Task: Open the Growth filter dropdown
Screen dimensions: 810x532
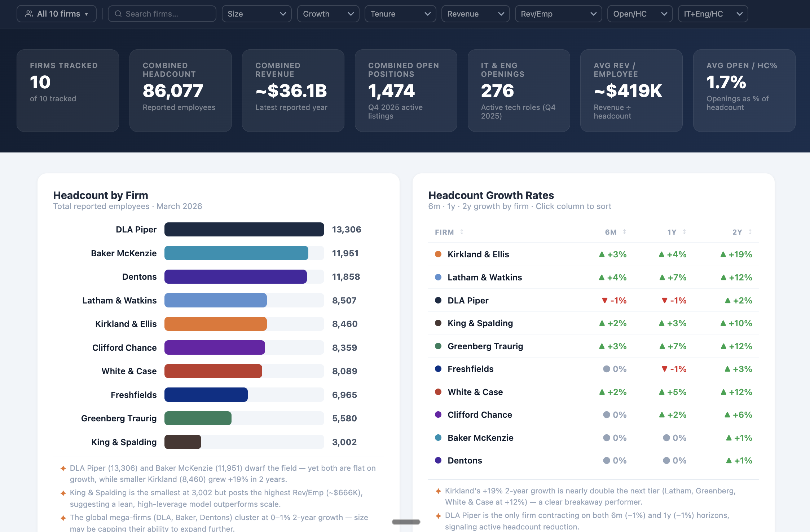Action: pyautogui.click(x=328, y=14)
